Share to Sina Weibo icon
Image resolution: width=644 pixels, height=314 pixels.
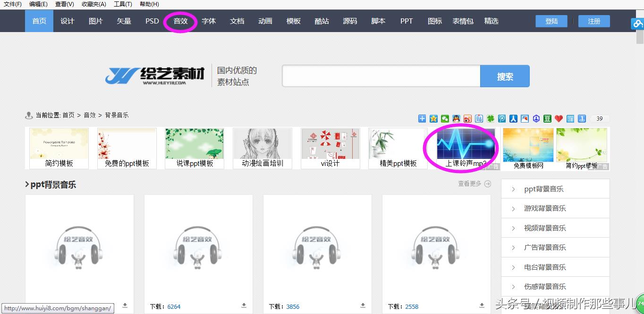(x=467, y=119)
